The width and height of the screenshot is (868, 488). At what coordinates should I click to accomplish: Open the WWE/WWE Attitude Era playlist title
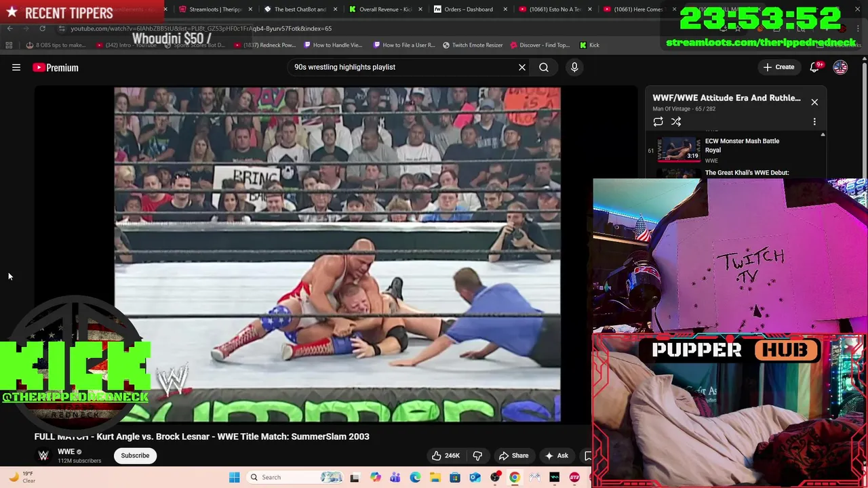coord(726,98)
